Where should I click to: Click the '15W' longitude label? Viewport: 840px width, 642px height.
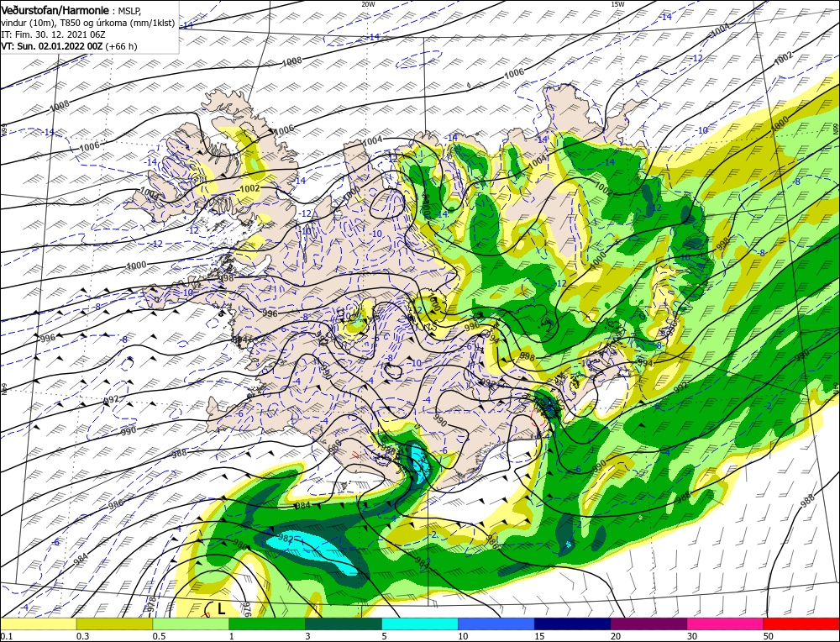tap(617, 3)
